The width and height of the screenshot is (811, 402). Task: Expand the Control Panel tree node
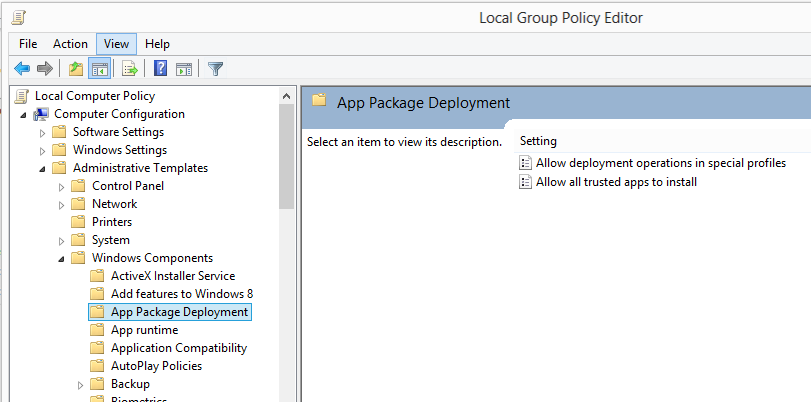[x=61, y=186]
